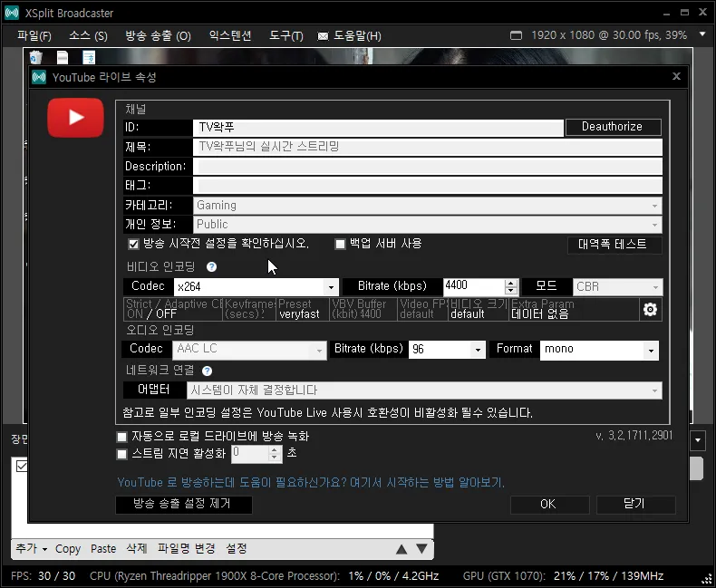This screenshot has width=716, height=588.
Task: Toggle the source checkbox in the sources list
Action: pyautogui.click(x=22, y=466)
